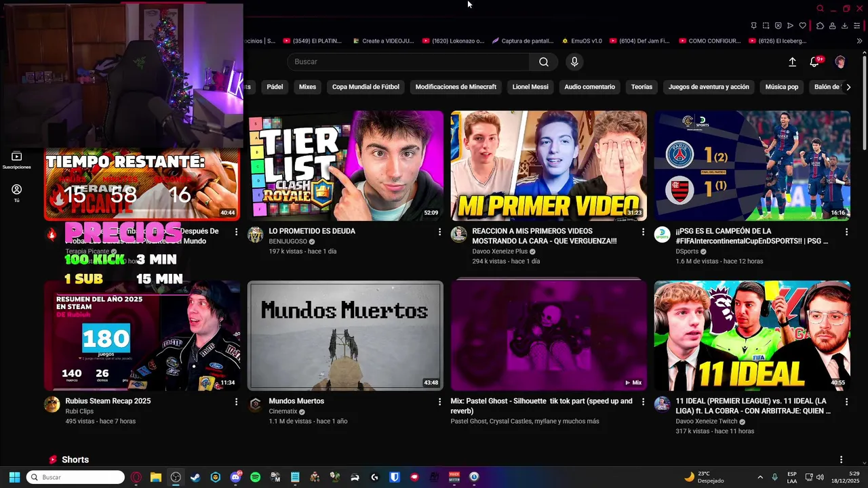Open YouTube voice search microphone
The height and width of the screenshot is (488, 868).
click(574, 62)
